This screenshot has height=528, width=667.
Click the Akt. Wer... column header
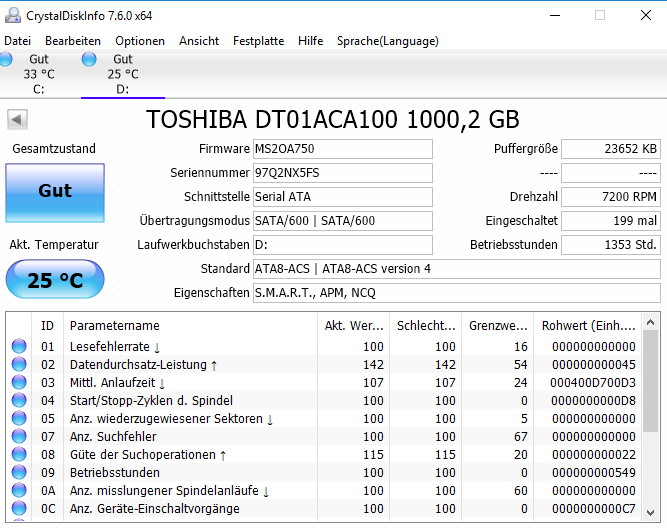tap(354, 325)
